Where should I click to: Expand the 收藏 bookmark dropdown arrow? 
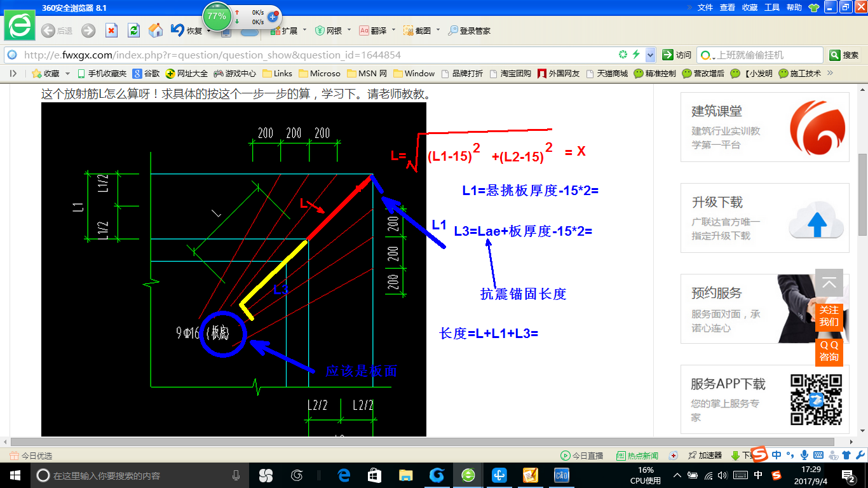click(x=68, y=74)
